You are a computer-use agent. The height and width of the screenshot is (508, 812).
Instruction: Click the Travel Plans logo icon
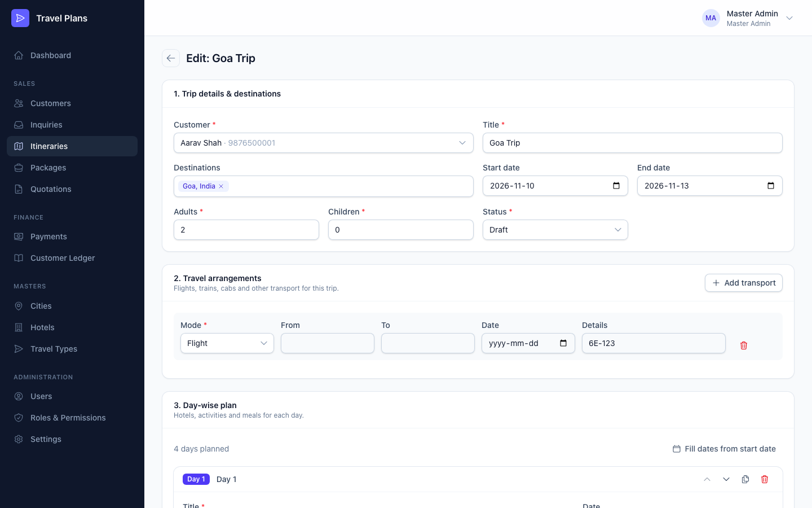coord(20,18)
